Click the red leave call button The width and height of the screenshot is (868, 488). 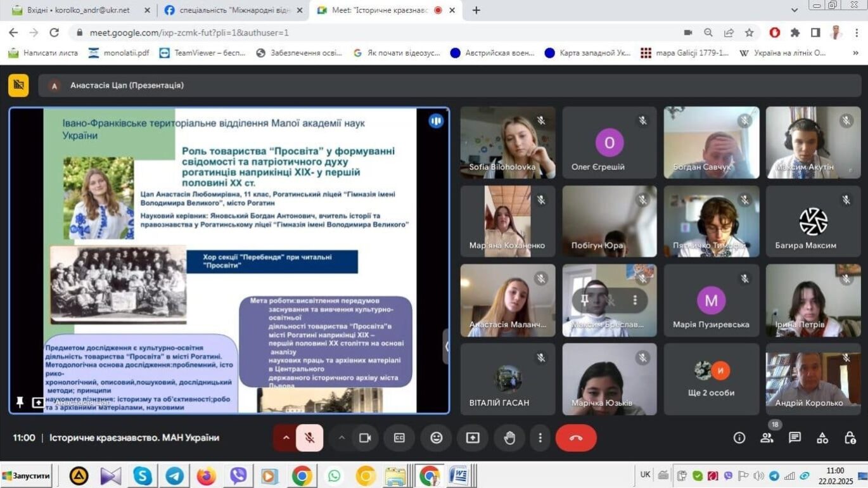pos(575,438)
